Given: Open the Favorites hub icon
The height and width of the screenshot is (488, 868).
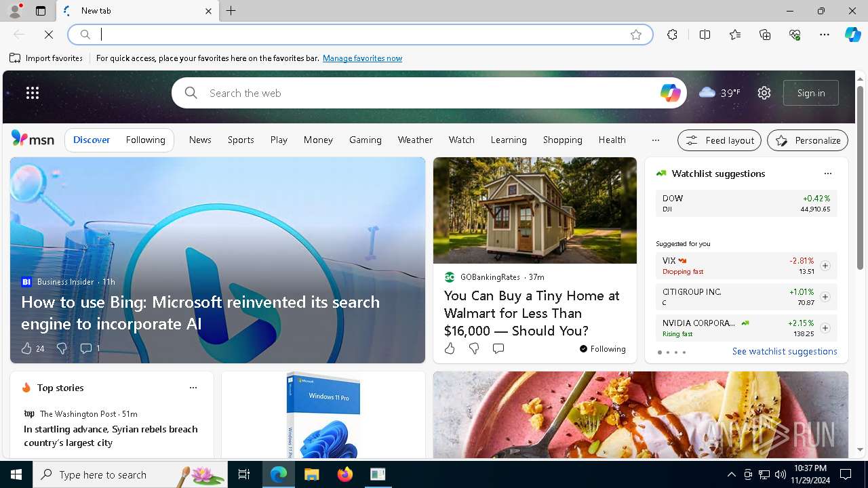Looking at the screenshot, I should point(735,35).
